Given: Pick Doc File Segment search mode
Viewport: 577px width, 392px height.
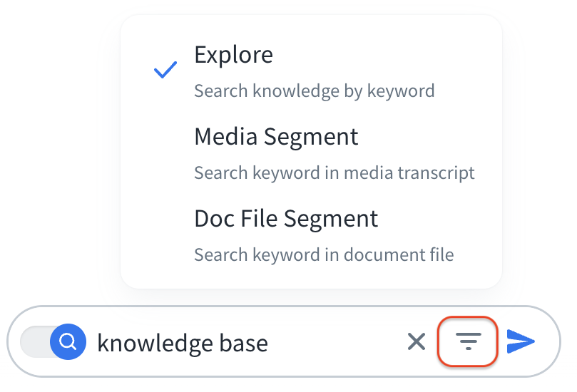Looking at the screenshot, I should coord(286,218).
